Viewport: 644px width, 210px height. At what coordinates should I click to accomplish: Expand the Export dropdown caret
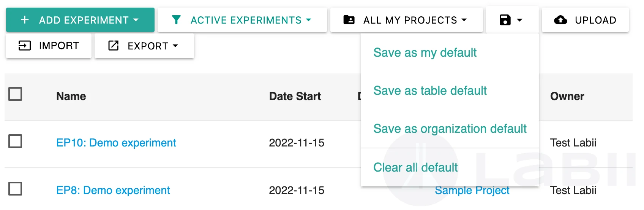(x=175, y=46)
